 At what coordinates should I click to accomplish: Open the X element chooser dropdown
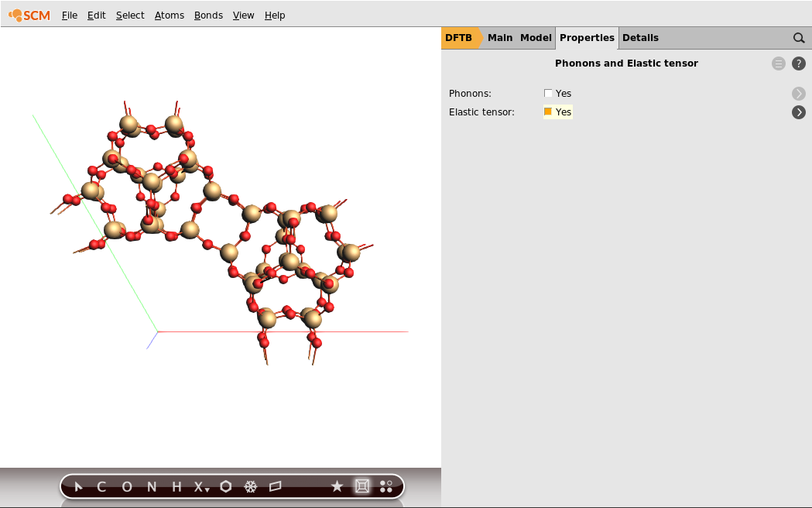click(x=199, y=486)
